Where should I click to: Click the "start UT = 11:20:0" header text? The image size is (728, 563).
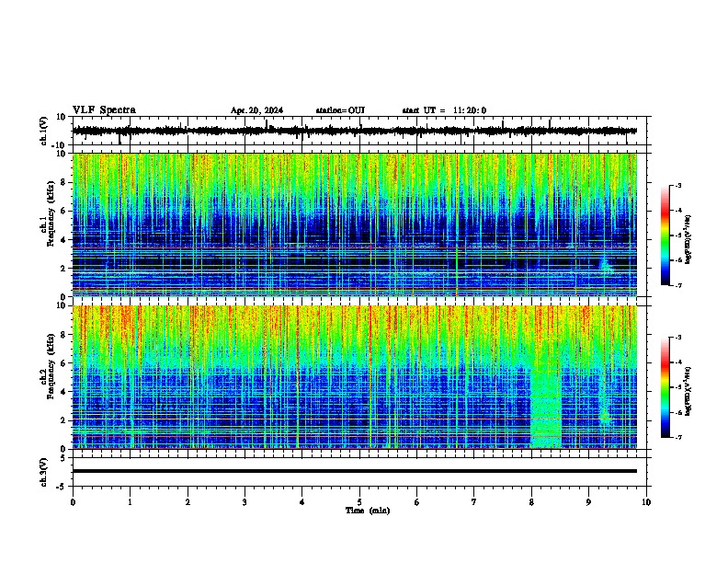(444, 110)
